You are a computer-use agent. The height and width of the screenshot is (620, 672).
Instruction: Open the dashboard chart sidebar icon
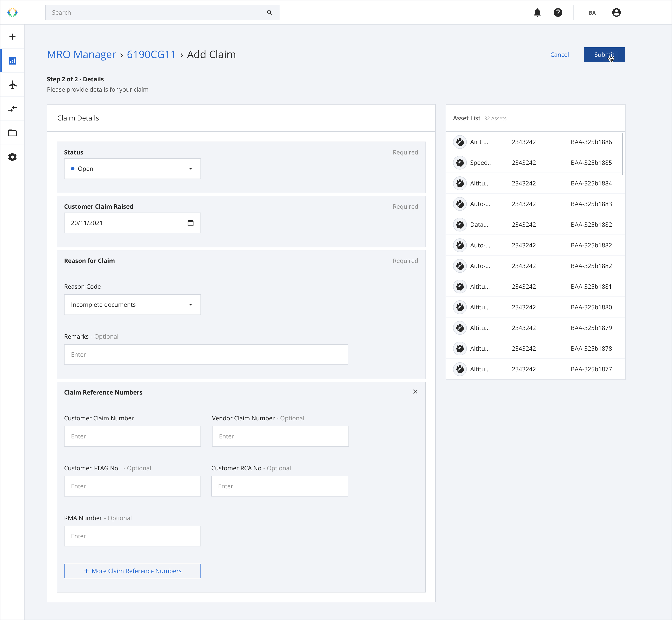(x=12, y=61)
